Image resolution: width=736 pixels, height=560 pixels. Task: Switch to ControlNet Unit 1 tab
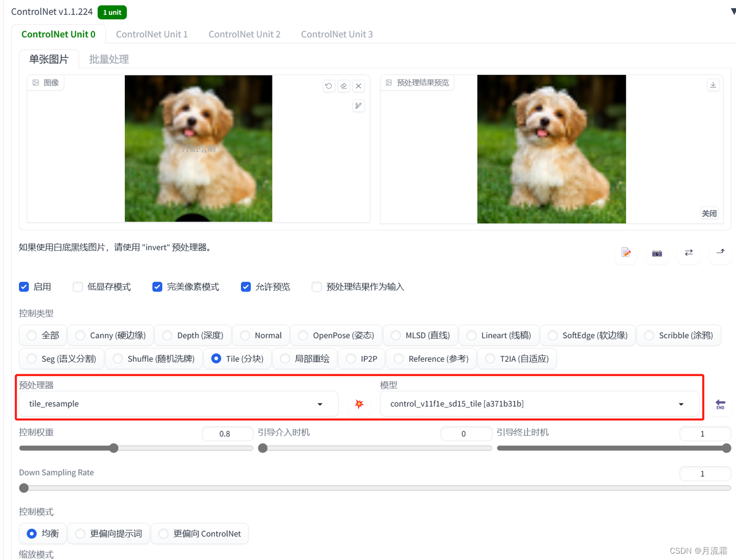pos(152,34)
